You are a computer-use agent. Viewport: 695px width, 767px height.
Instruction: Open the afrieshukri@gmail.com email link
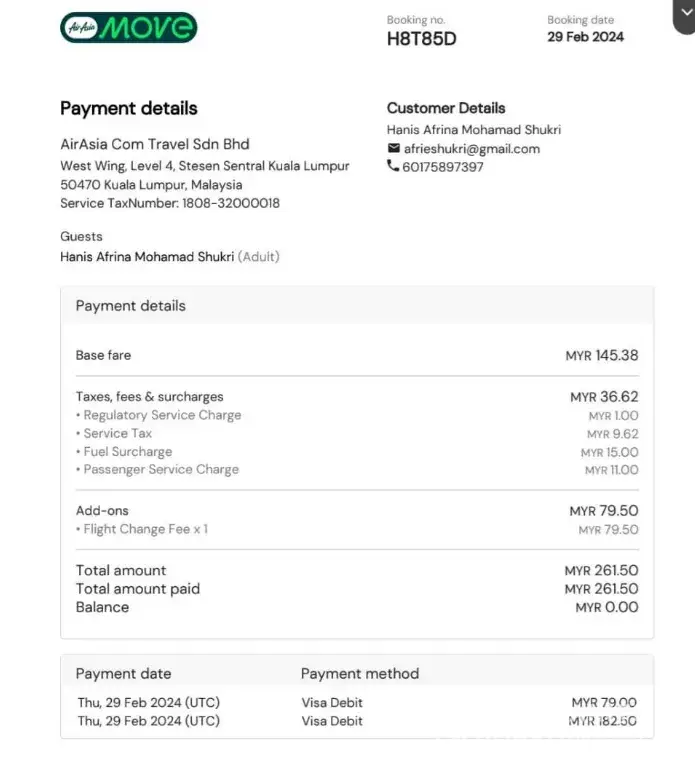click(x=471, y=149)
